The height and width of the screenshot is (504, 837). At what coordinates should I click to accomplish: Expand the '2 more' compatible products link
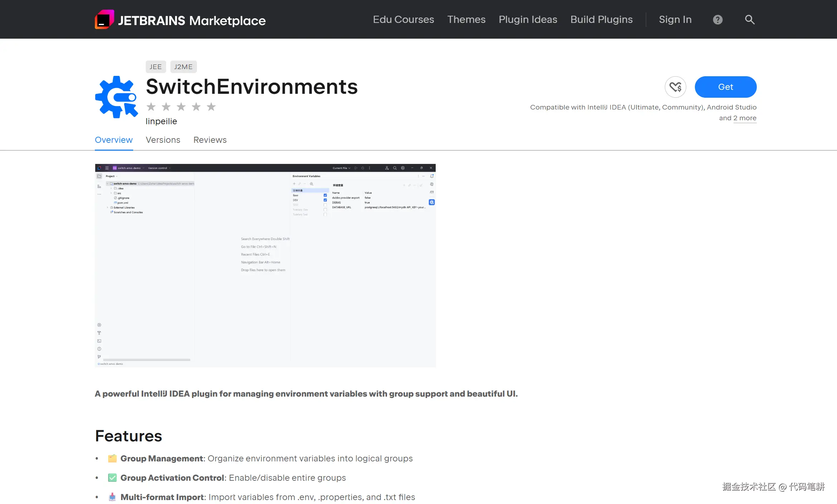(745, 118)
